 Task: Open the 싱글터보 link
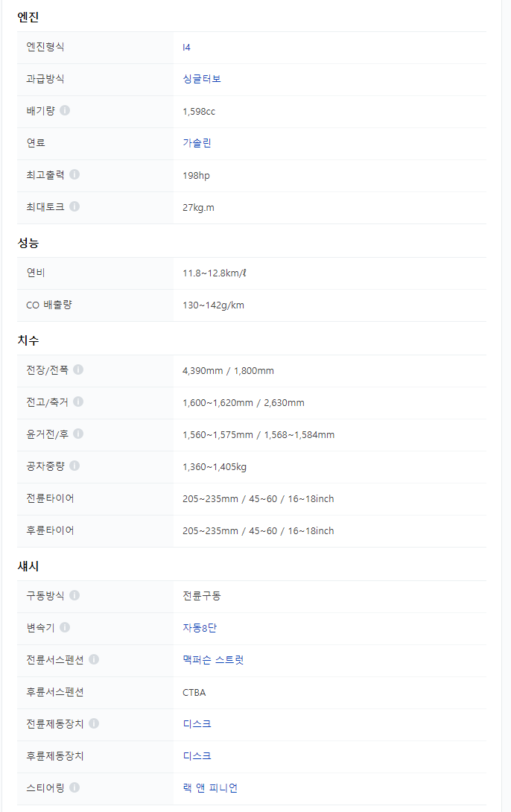(202, 79)
